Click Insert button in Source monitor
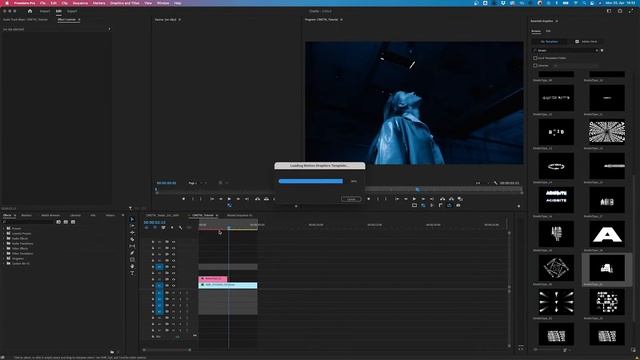The image size is (640, 360). 258,199
